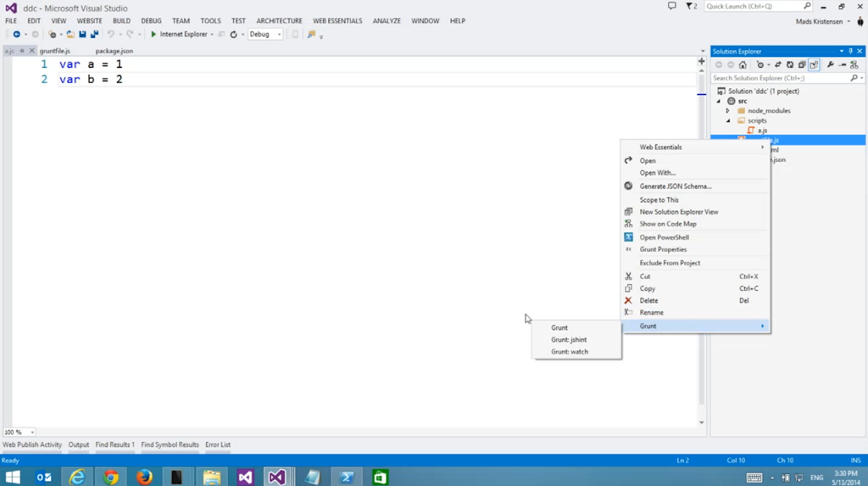This screenshot has height=486, width=868.
Task: Click the Undo arrow icon
Action: pyautogui.click(x=111, y=35)
